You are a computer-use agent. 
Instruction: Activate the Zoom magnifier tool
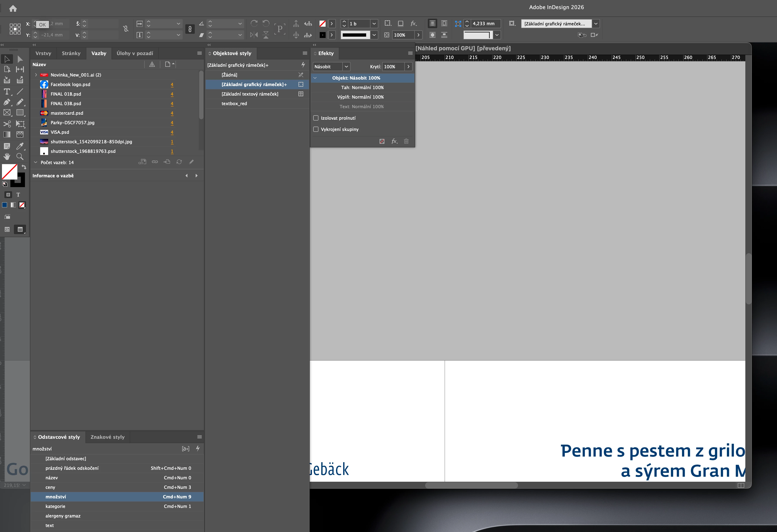[x=20, y=156]
